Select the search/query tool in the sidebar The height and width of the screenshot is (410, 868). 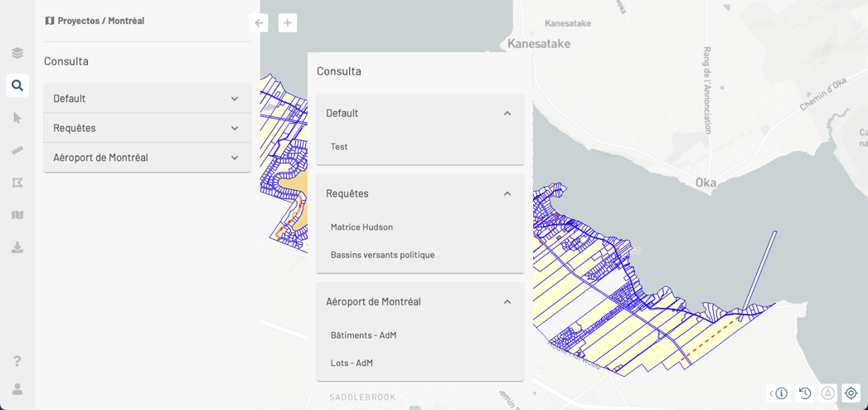pyautogui.click(x=17, y=85)
